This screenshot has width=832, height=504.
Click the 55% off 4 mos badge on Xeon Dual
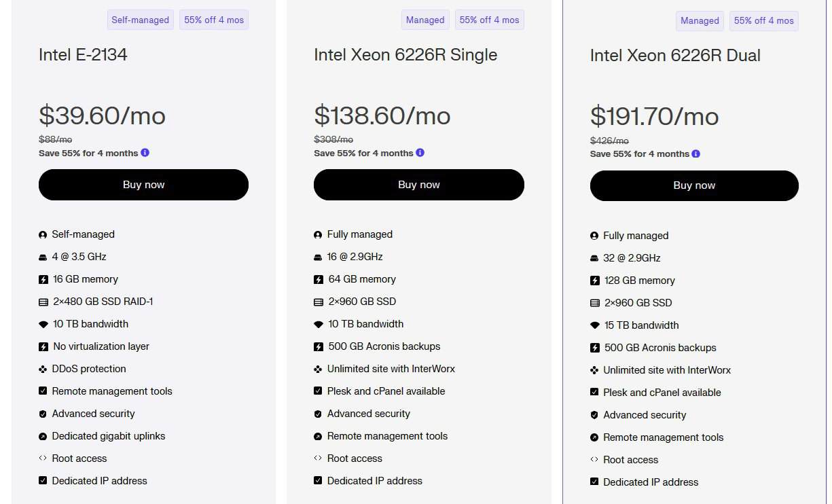coord(764,20)
